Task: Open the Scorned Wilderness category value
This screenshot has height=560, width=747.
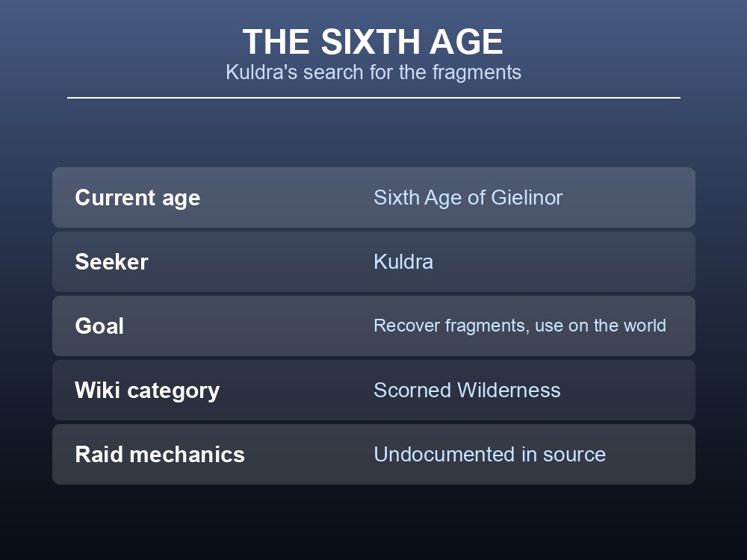Action: 467,391
